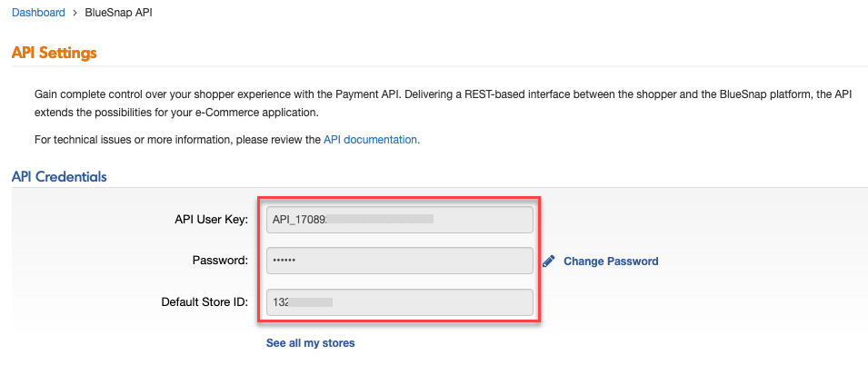868x365 pixels.
Task: Open the API documentation link
Action: (372, 140)
